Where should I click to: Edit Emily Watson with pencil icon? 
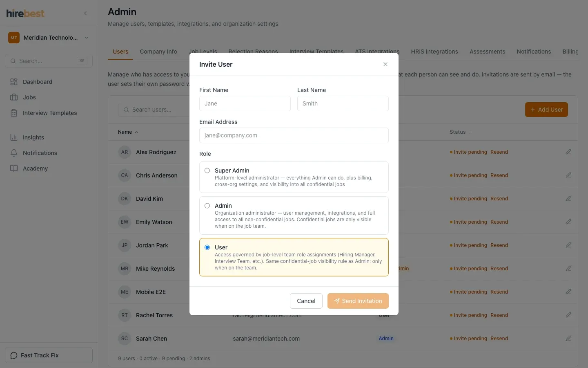[568, 222]
